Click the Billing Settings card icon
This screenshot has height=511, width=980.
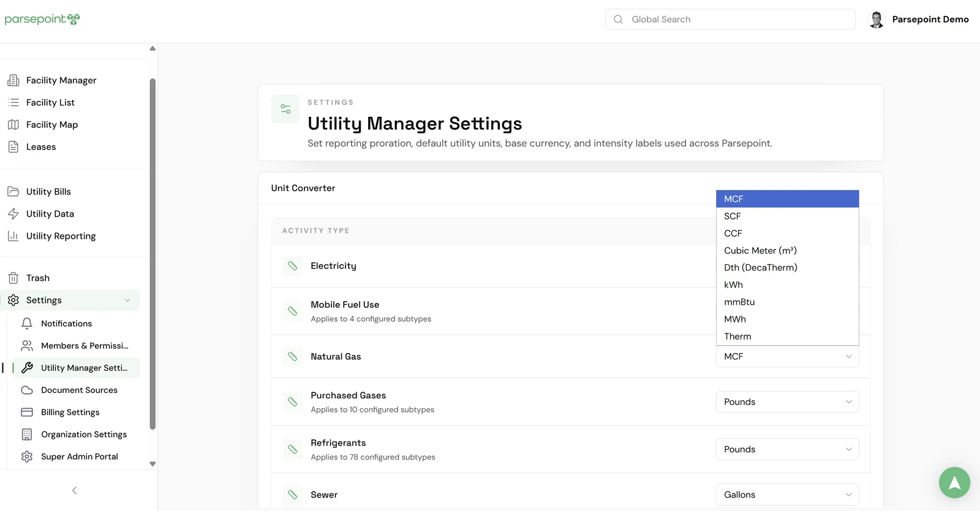pos(27,412)
